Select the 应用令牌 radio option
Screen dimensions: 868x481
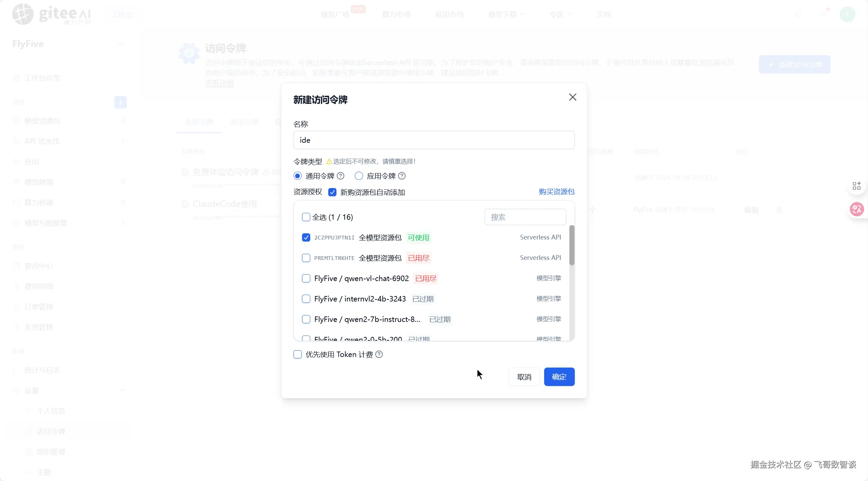pos(359,176)
